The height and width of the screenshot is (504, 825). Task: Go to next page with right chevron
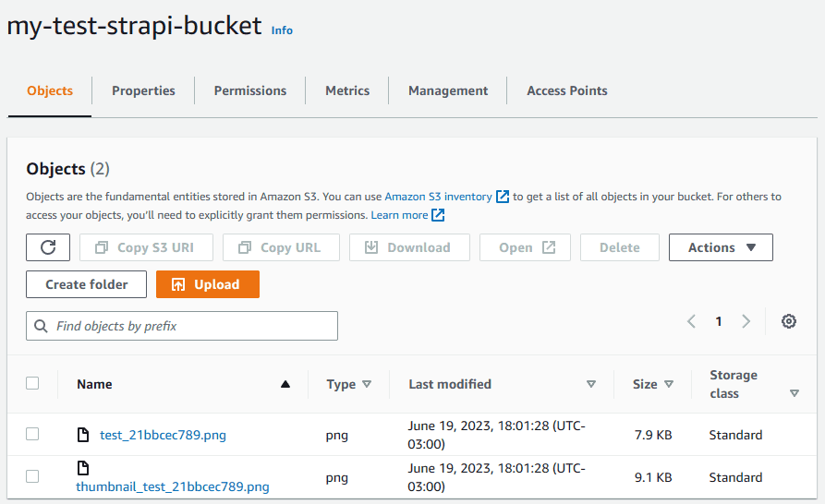[x=746, y=321]
